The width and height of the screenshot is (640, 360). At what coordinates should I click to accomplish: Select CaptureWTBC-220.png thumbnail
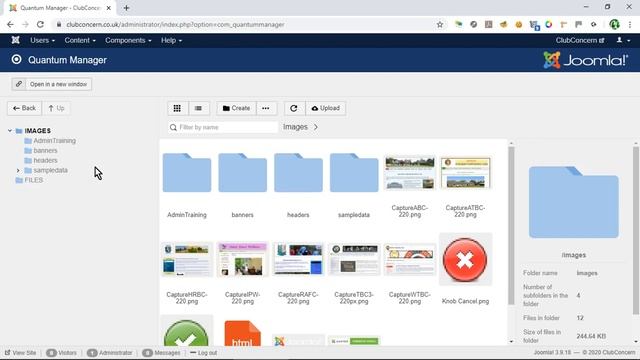(410, 259)
